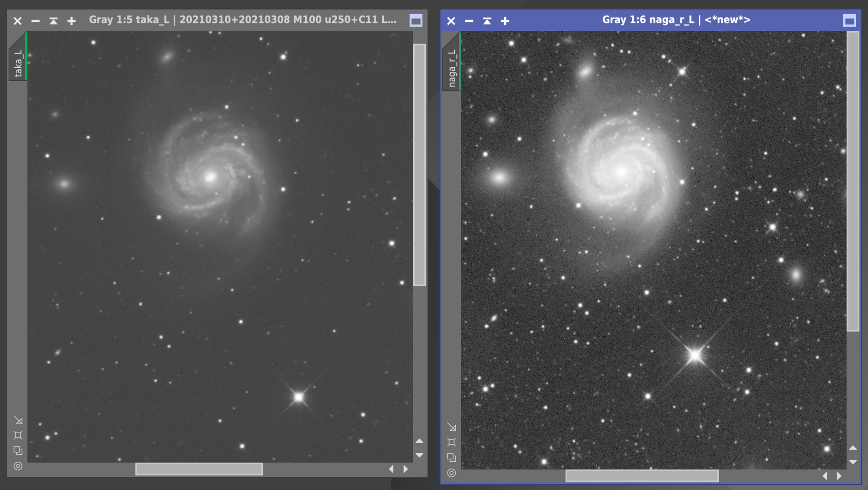Close the taka_L image window

pyautogui.click(x=17, y=21)
